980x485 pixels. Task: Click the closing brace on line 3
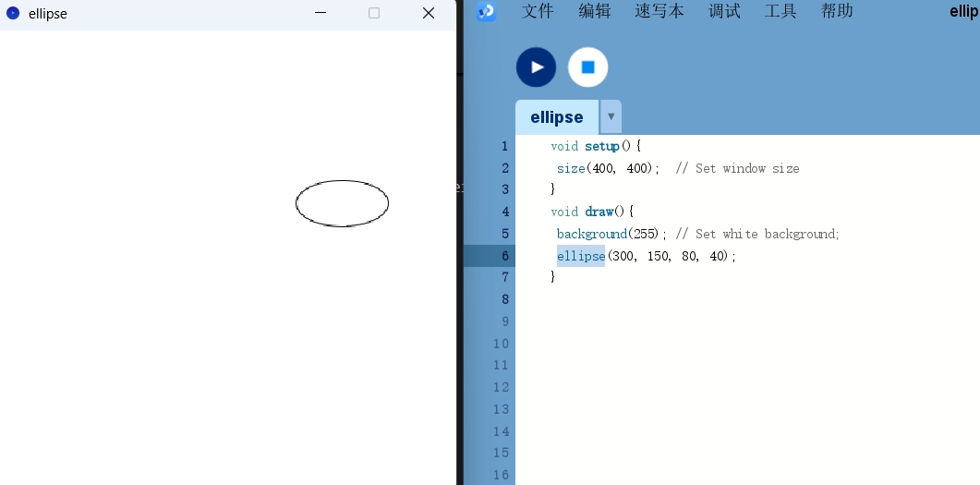[x=553, y=188]
